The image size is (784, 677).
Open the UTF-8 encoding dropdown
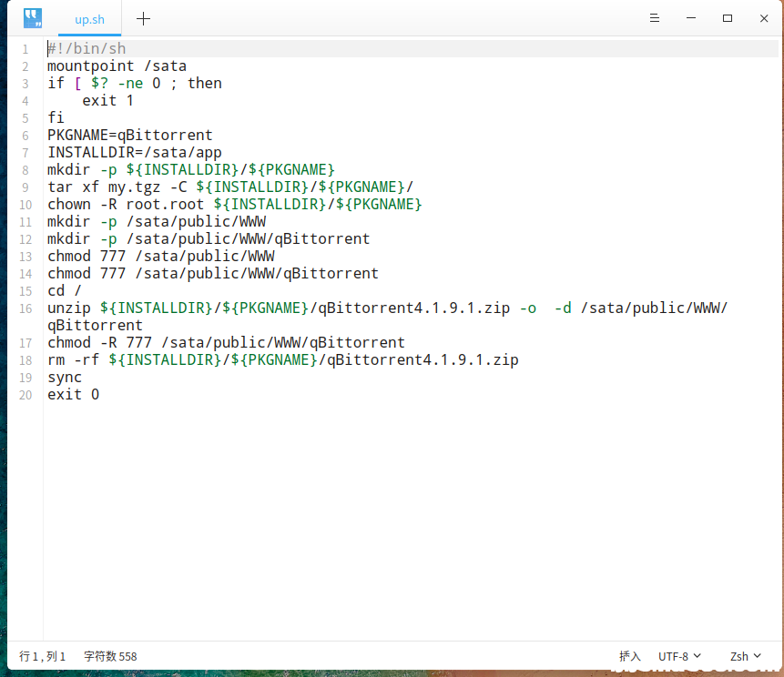(x=679, y=656)
